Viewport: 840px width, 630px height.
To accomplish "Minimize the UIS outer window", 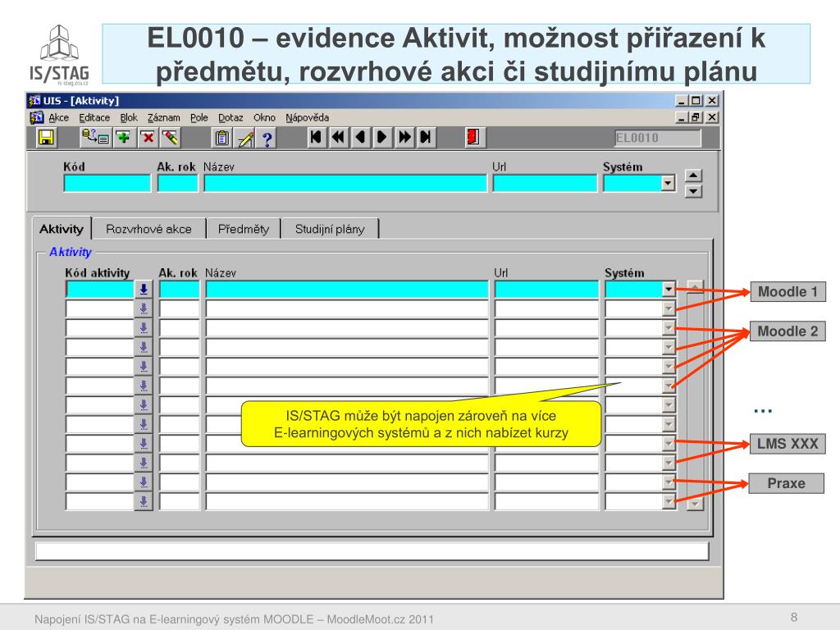I will [x=682, y=100].
